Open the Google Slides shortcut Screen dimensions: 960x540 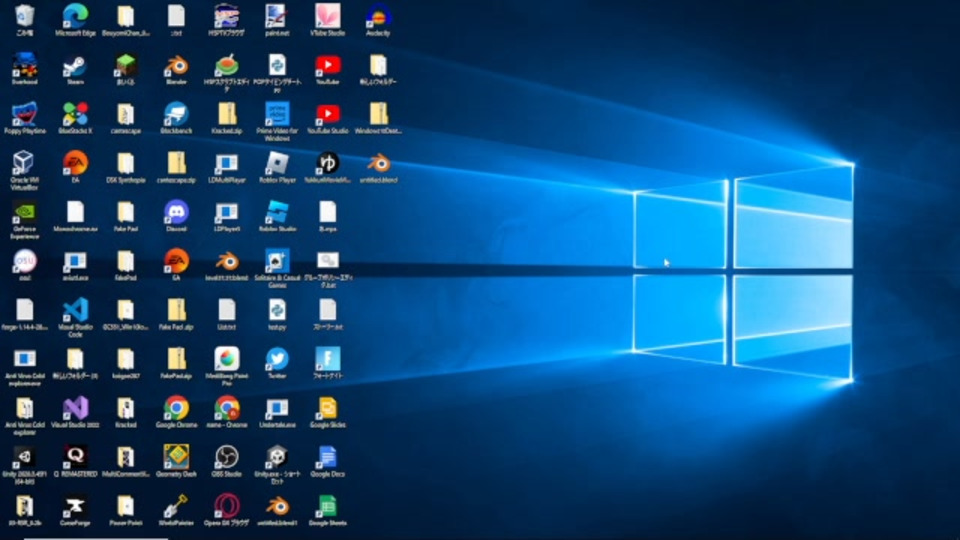(328, 408)
